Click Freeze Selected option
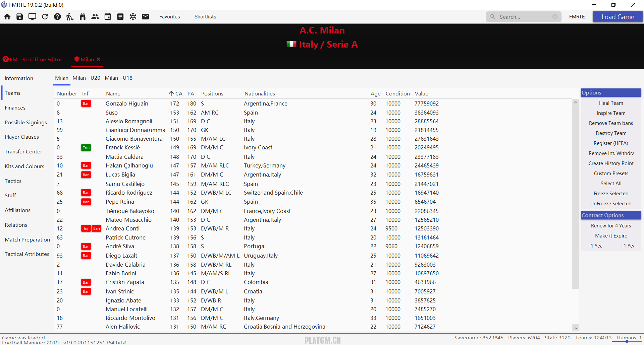 [x=611, y=194]
